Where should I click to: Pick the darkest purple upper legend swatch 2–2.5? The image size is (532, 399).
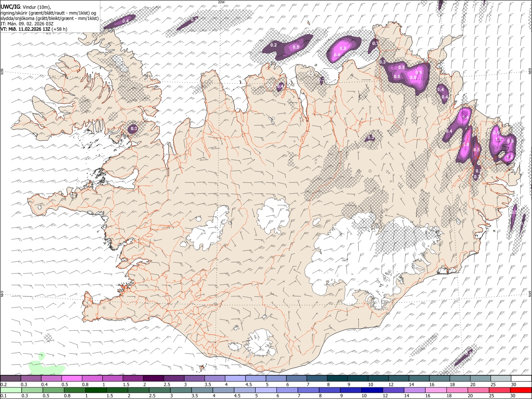pyautogui.click(x=153, y=378)
